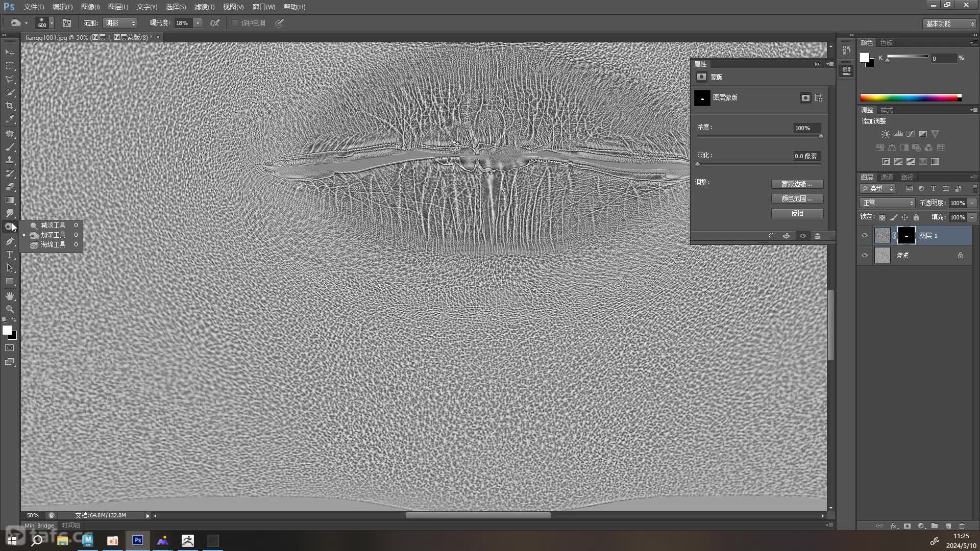Click the Color Range button
Image resolution: width=980 pixels, height=551 pixels.
(x=797, y=198)
